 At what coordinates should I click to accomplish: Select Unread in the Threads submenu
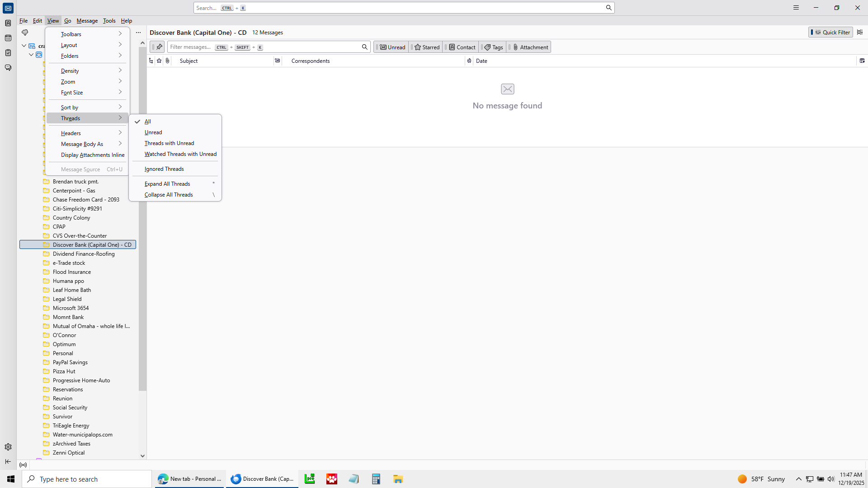(153, 132)
